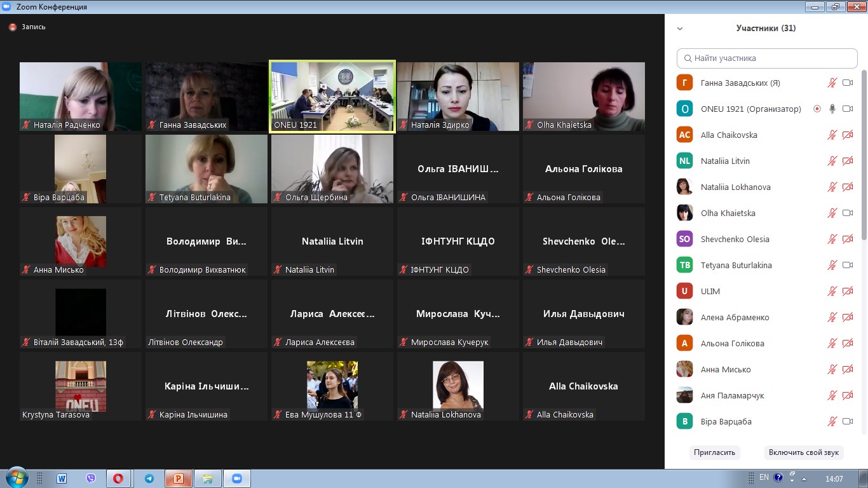Select ІФНТУНГ КЦДО participant tile

pos(458,241)
